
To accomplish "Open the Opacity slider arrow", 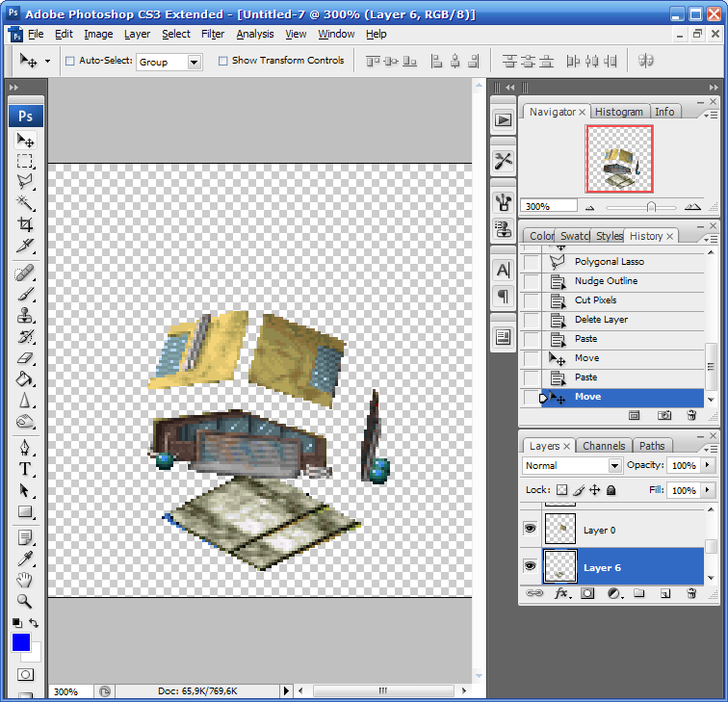I will click(708, 465).
